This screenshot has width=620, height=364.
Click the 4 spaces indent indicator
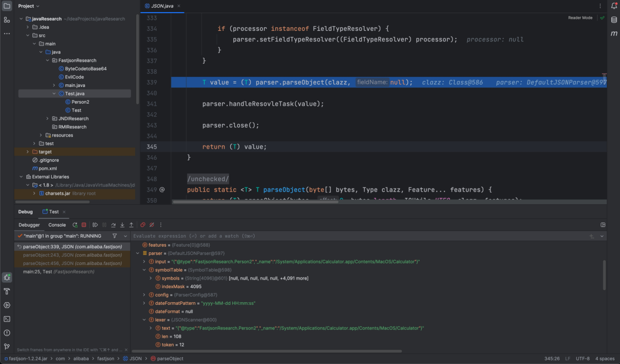click(x=605, y=358)
